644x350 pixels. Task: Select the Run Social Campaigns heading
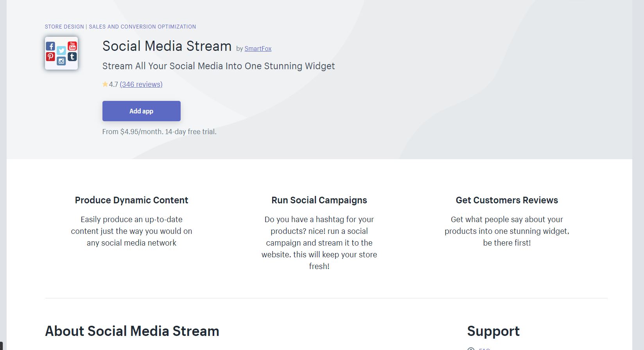coord(319,200)
